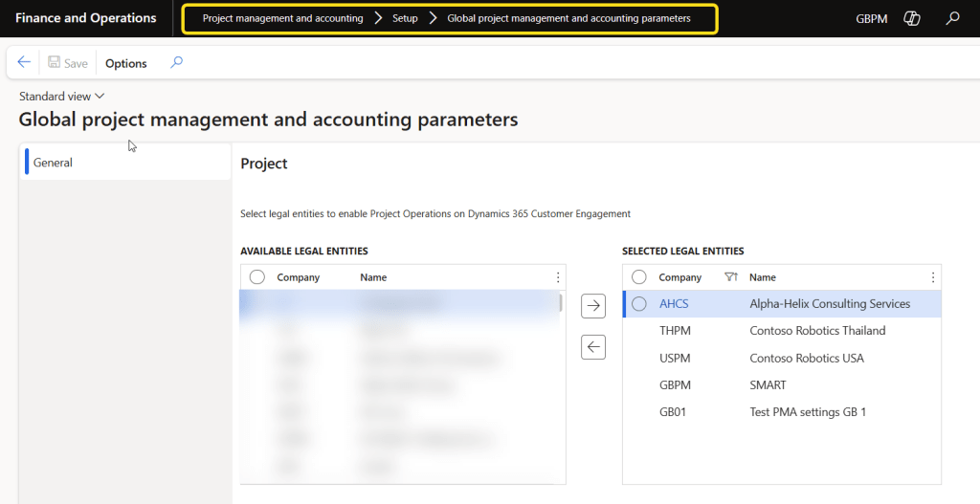Toggle the AHCS row selection circle
Viewport: 980px width, 504px height.
point(639,304)
